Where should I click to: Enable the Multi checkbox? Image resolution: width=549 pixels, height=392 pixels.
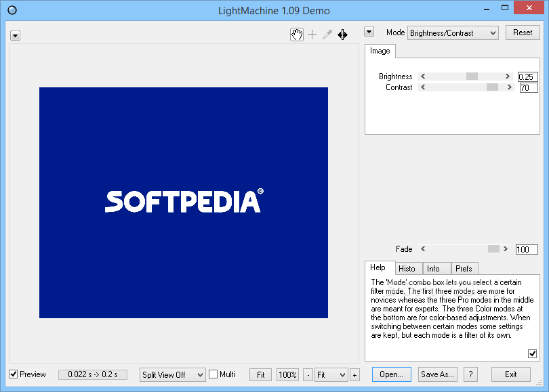point(213,374)
